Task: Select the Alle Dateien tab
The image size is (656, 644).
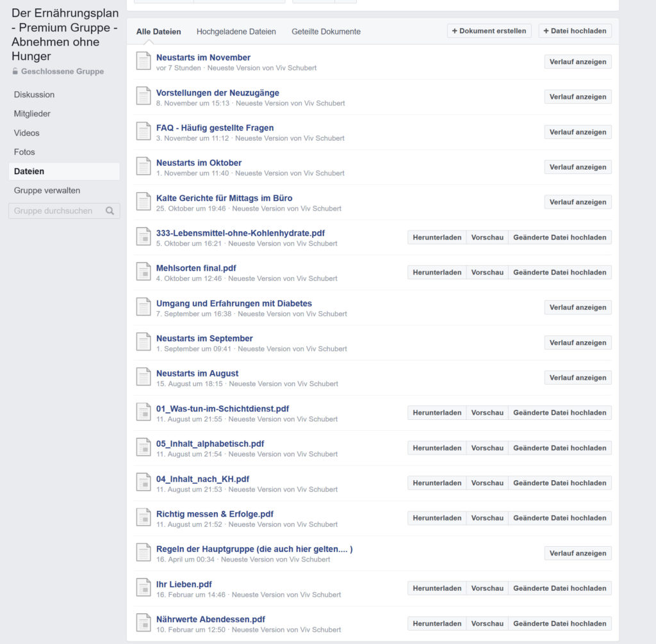Action: coord(158,31)
